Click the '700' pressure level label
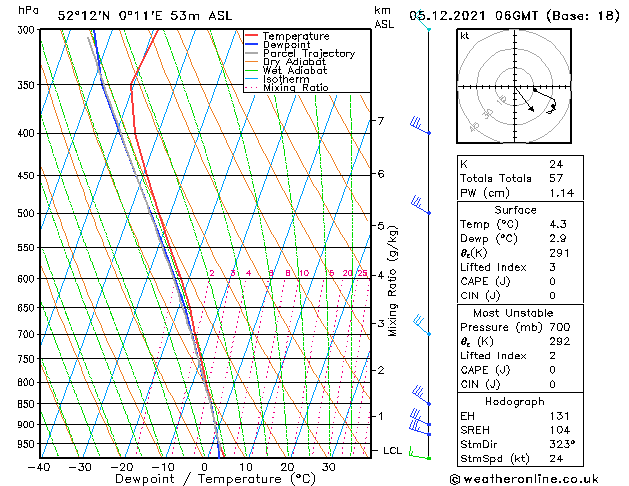The image size is (629, 486). 28,334
